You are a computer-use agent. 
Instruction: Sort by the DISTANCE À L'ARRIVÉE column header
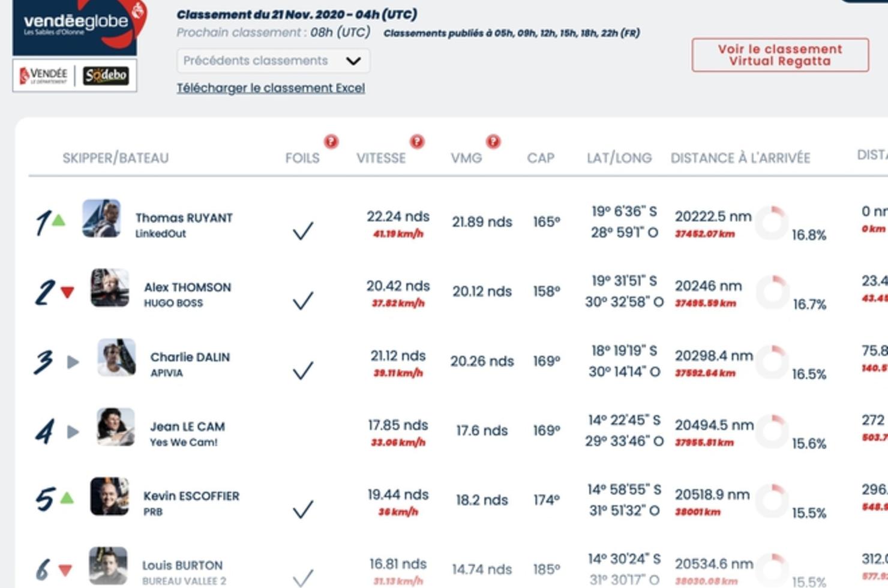coord(740,158)
